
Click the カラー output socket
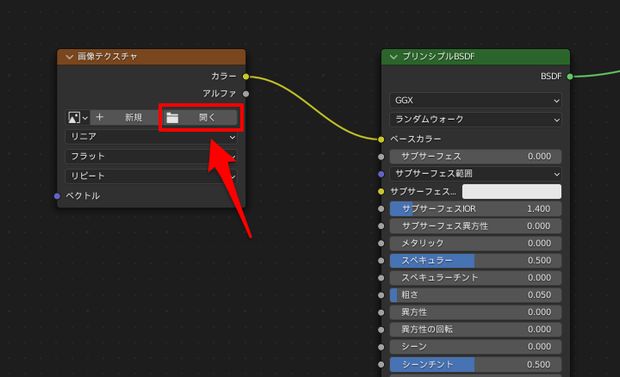(x=246, y=77)
